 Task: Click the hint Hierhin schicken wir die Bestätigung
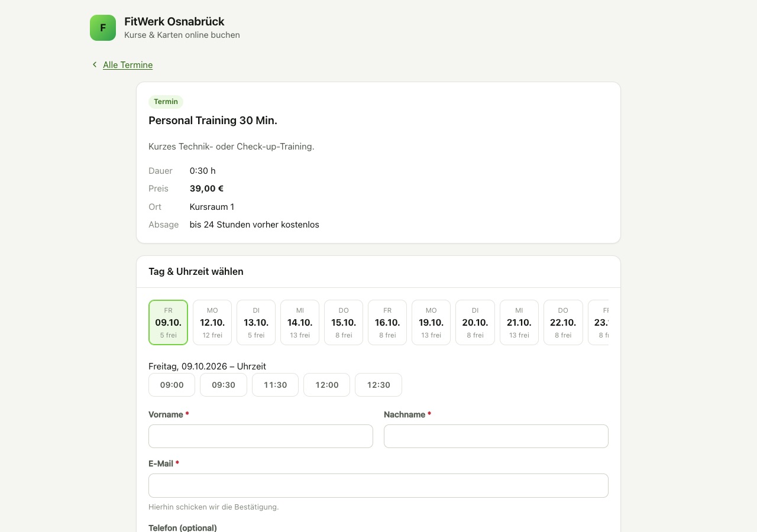point(213,507)
